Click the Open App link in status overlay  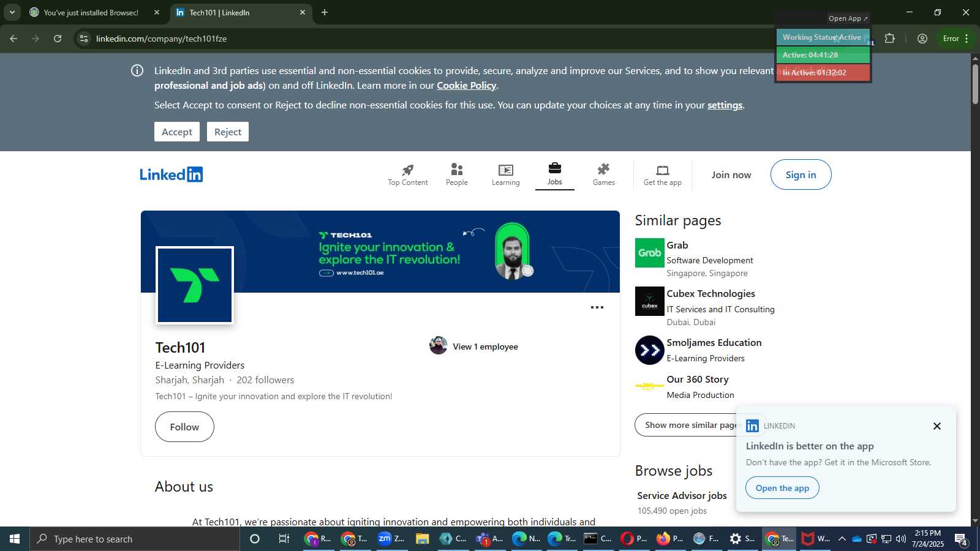pos(848,18)
